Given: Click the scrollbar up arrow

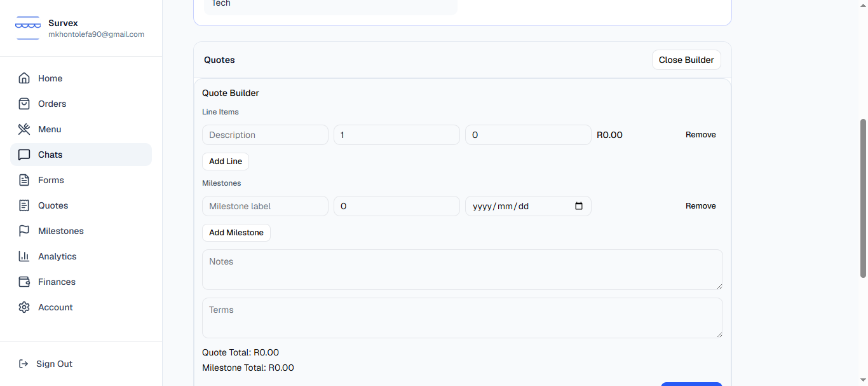Looking at the screenshot, I should [x=863, y=5].
